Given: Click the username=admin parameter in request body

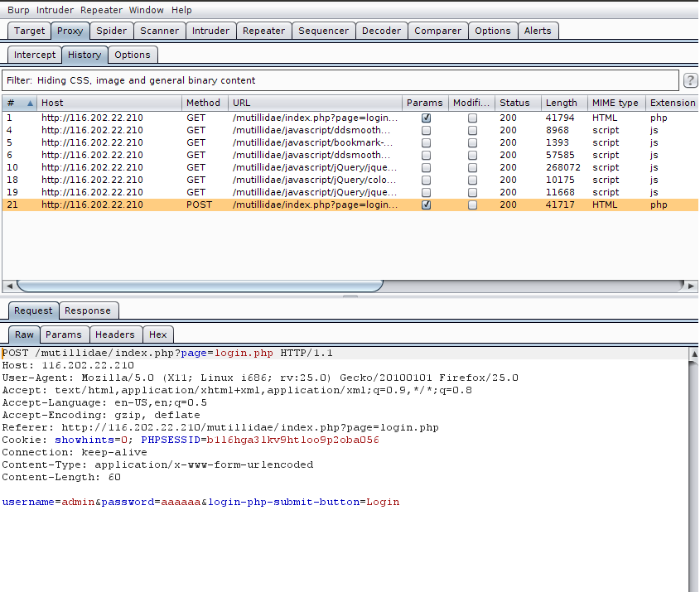Looking at the screenshot, I should [x=48, y=502].
